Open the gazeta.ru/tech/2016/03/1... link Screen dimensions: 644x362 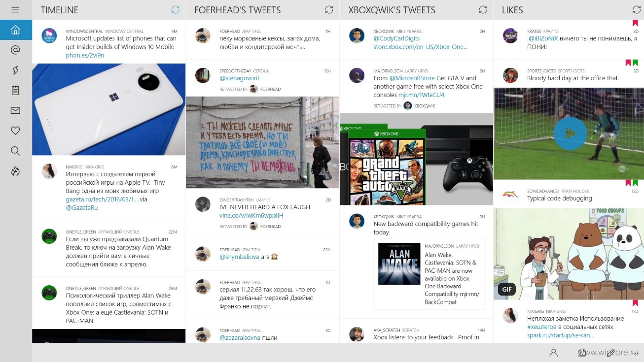pyautogui.click(x=102, y=199)
